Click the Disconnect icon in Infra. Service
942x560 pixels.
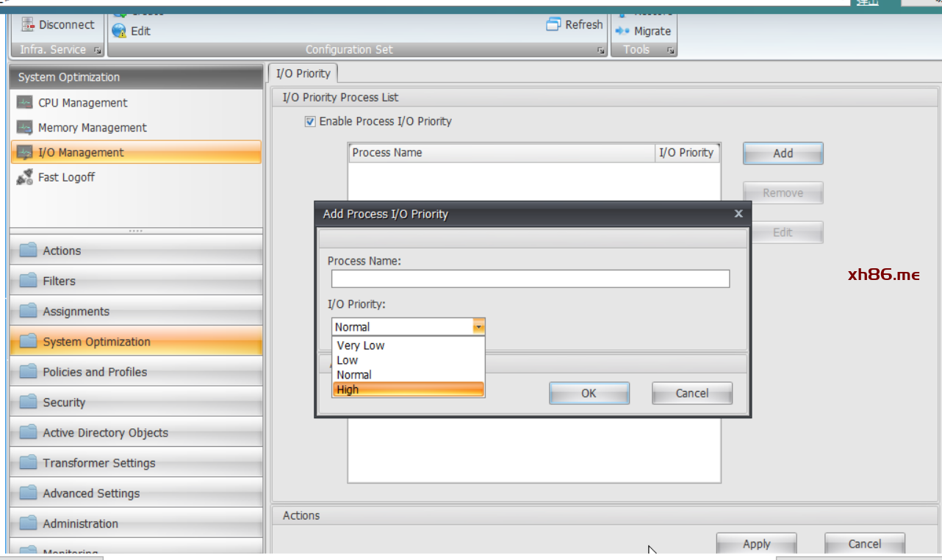pos(28,24)
